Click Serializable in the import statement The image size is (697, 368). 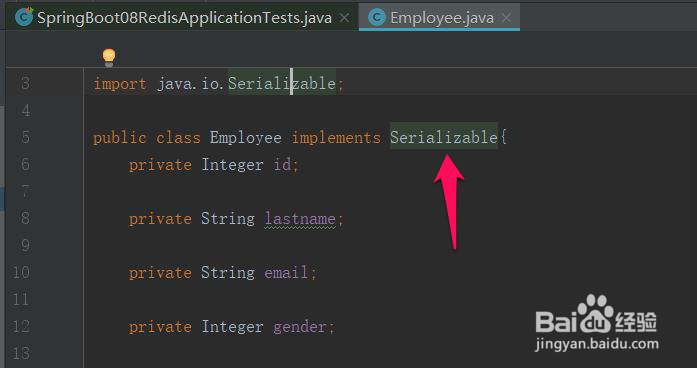[282, 84]
